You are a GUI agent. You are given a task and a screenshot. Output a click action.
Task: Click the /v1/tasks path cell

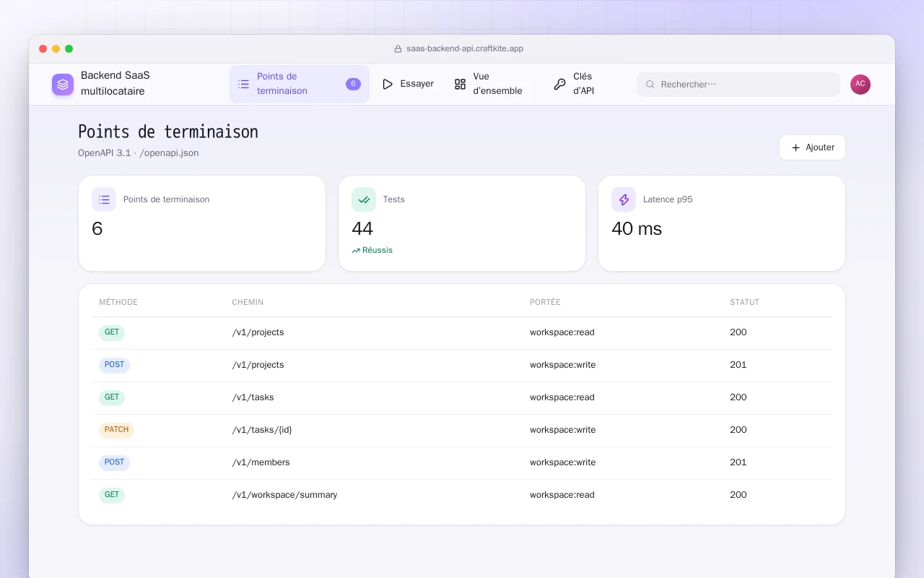253,397
